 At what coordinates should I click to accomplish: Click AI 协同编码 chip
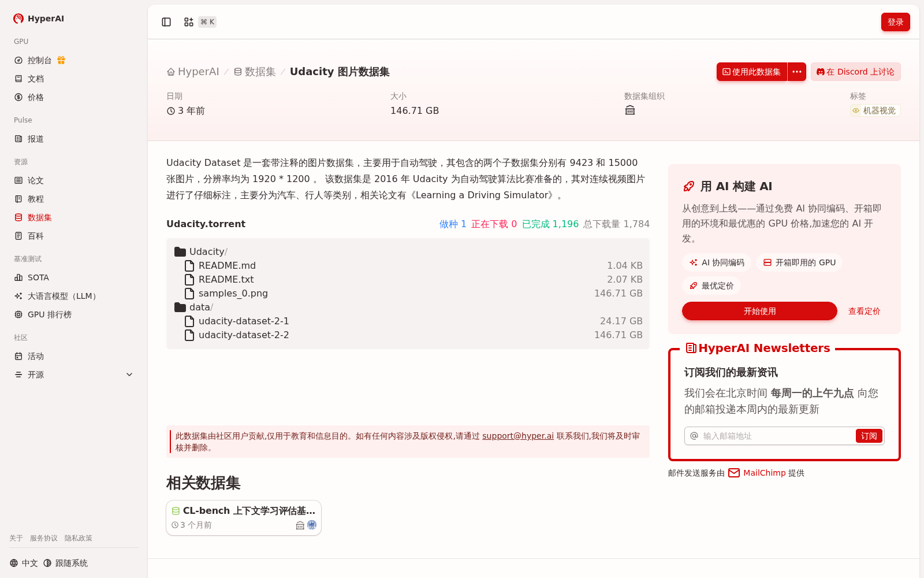(x=717, y=262)
